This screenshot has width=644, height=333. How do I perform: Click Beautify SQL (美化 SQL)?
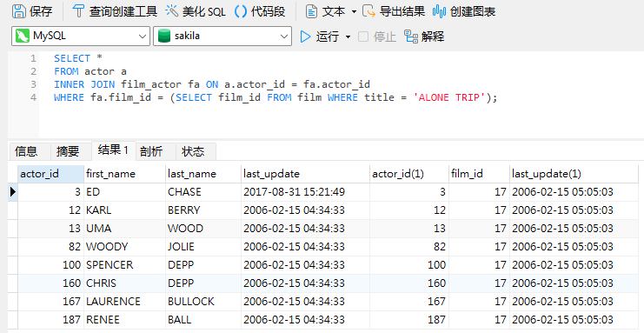[196, 11]
